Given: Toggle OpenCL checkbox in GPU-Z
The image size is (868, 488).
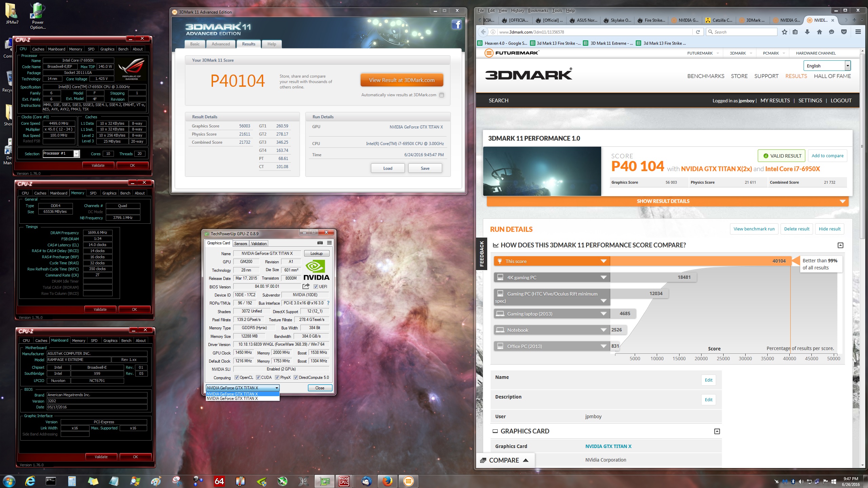Looking at the screenshot, I should 237,378.
